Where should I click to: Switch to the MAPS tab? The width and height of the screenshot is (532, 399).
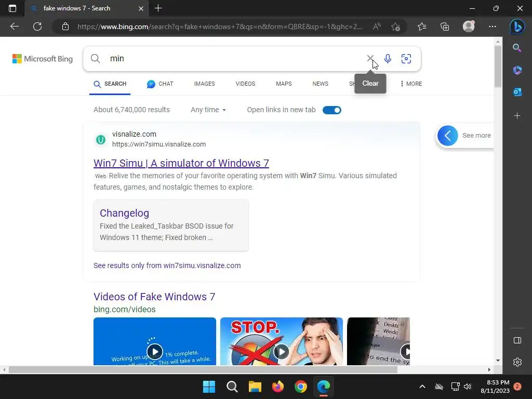[284, 84]
